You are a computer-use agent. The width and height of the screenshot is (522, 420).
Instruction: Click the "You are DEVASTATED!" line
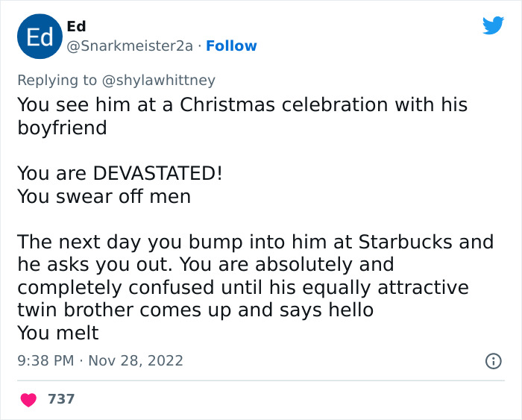(x=119, y=174)
